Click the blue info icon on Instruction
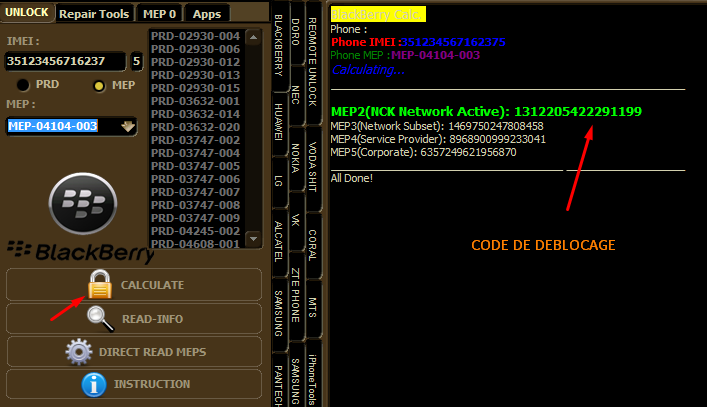Screen dimensions: 707x407 [94, 384]
